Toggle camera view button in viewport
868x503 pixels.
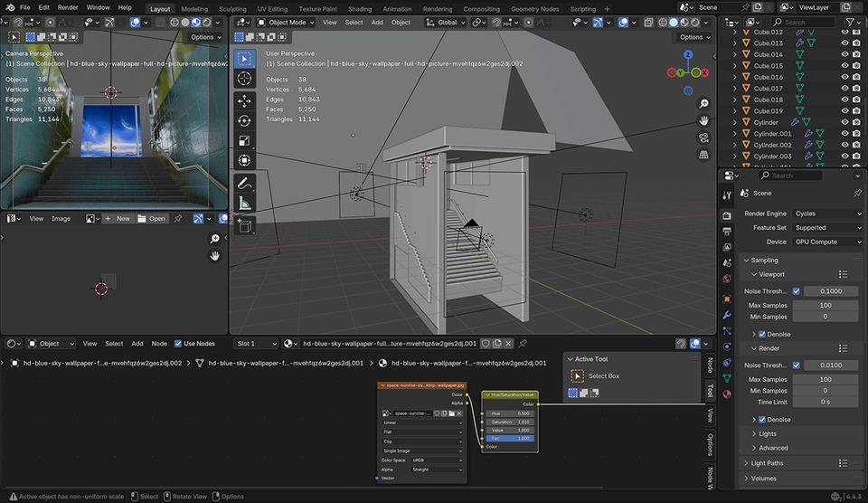point(703,138)
